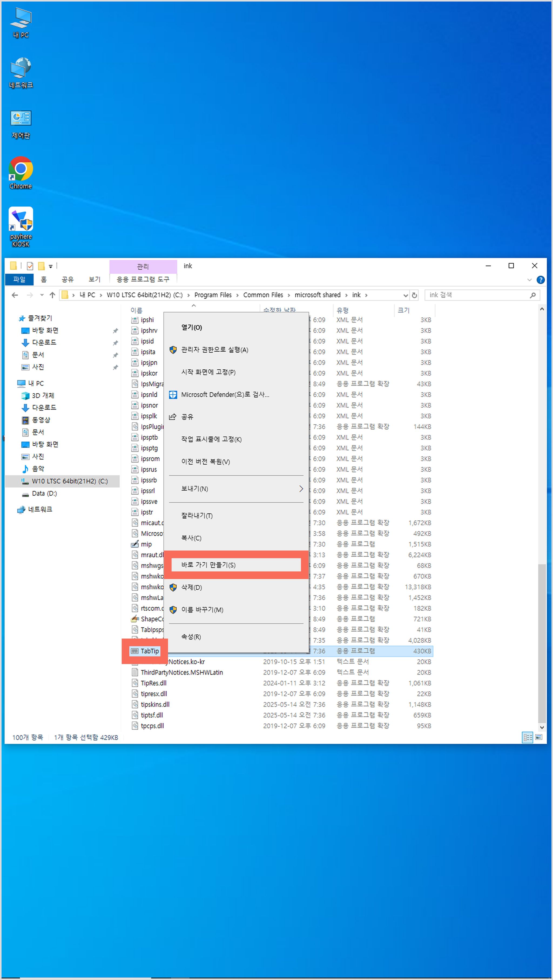Click the search magnifier icon in ink 검색
553x980 pixels.
(x=533, y=295)
